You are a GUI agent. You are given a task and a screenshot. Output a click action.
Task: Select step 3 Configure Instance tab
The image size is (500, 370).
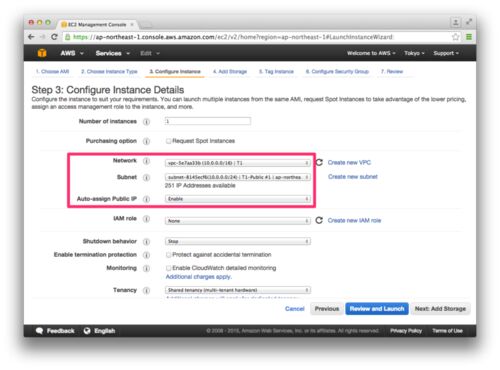175,72
